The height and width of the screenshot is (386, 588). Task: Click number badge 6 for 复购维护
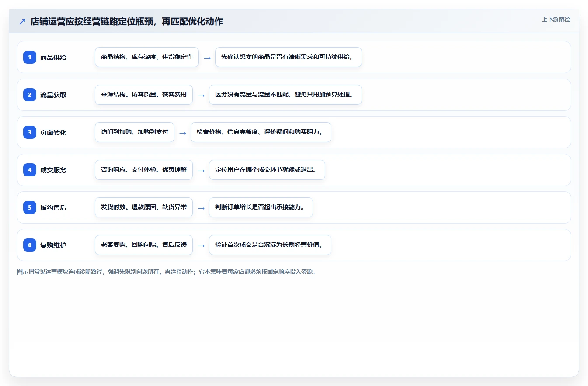pyautogui.click(x=30, y=245)
